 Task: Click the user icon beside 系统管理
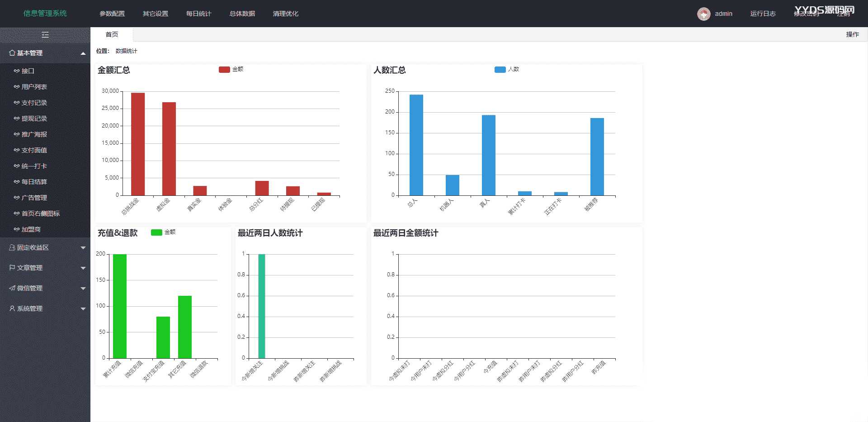pos(12,308)
